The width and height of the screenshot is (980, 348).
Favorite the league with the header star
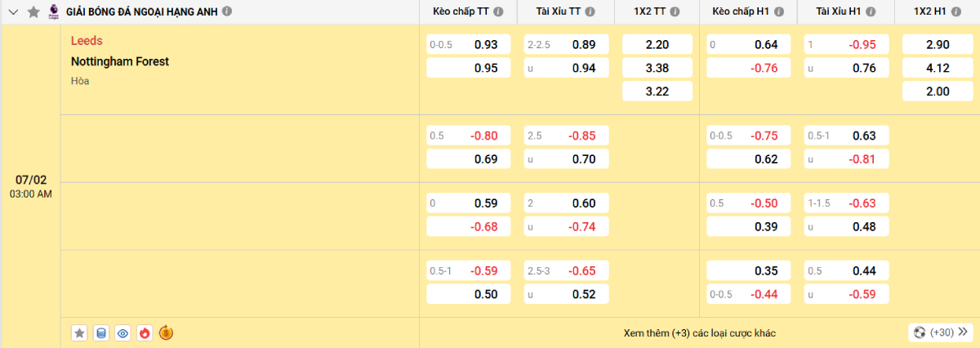point(33,12)
